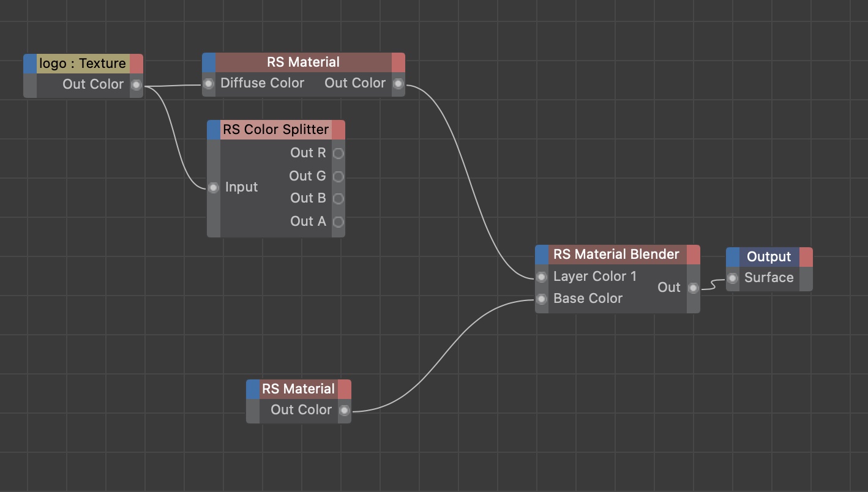The image size is (868, 492).
Task: Click the Input port of RS Color Splitter
Action: [213, 188]
